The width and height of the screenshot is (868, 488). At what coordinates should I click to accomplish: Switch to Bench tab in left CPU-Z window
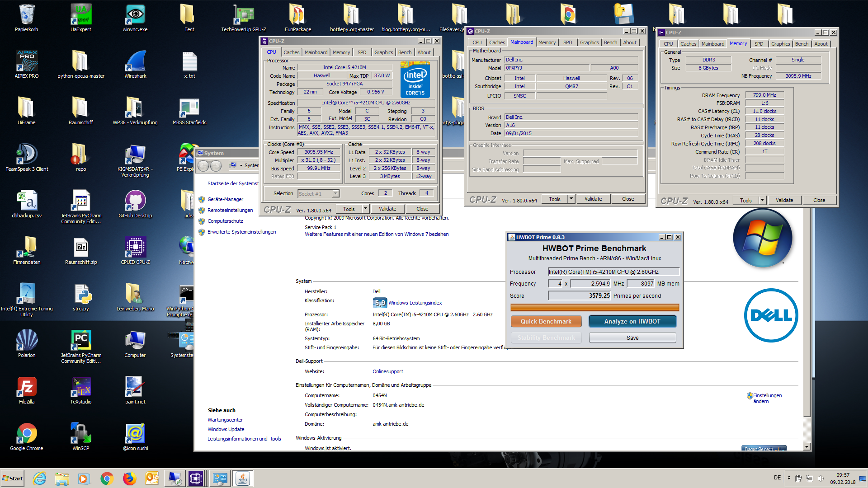[405, 52]
